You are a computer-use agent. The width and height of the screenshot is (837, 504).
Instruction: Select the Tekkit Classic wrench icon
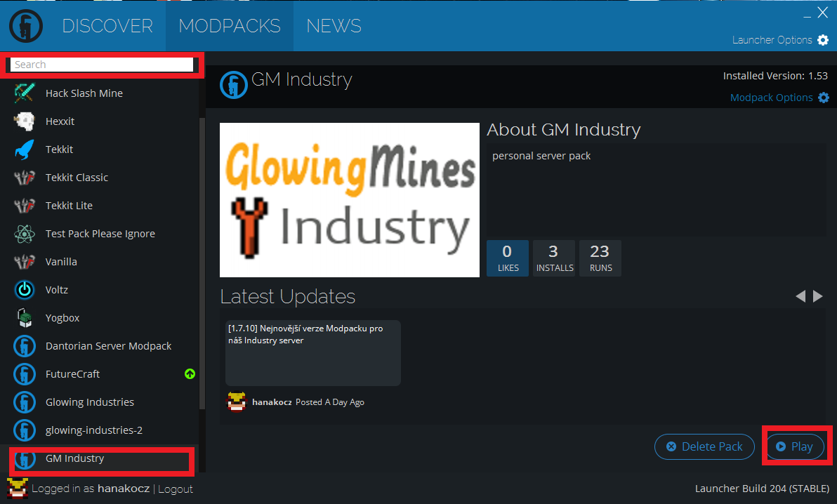[24, 178]
